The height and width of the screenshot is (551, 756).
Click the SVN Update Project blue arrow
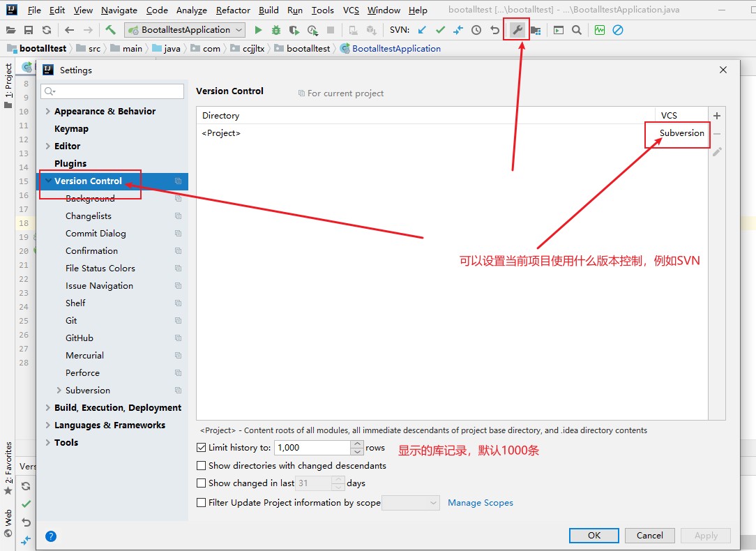tap(422, 30)
